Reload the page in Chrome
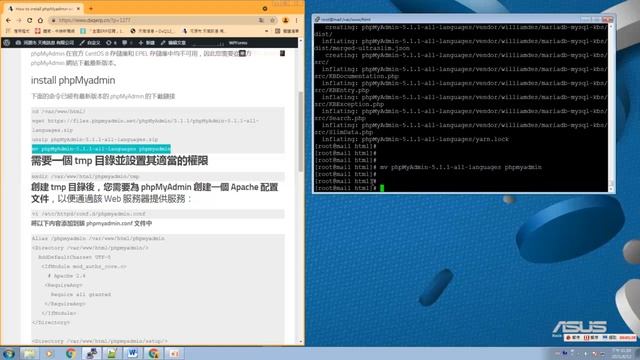The image size is (640, 360). coord(29,20)
